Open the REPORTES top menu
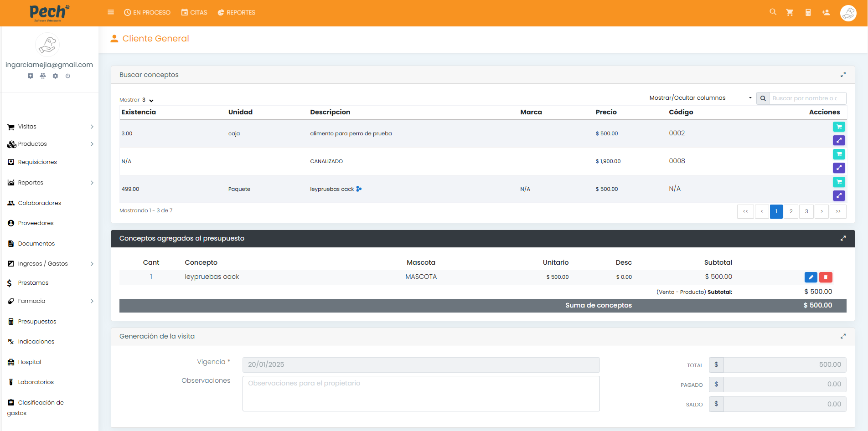 tap(237, 12)
